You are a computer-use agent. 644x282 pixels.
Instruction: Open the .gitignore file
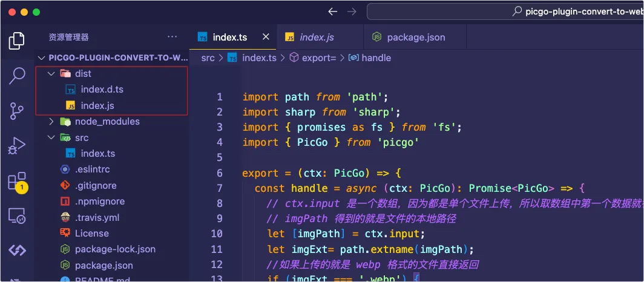coord(113,186)
